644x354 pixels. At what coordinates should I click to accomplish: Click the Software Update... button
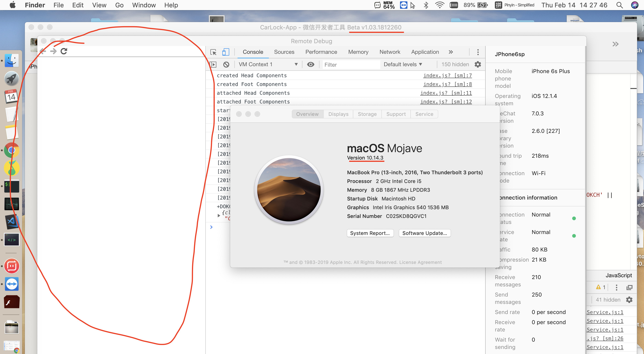coord(424,233)
